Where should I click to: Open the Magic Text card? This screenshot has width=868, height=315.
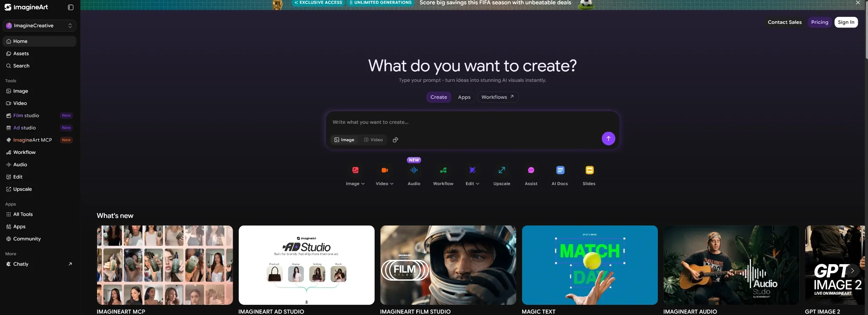[590, 265]
